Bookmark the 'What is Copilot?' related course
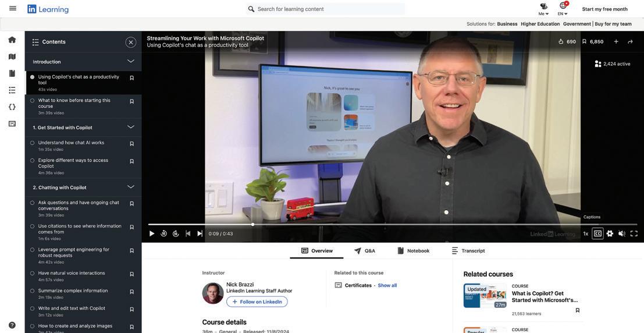The height and width of the screenshot is (333, 644). click(x=578, y=311)
